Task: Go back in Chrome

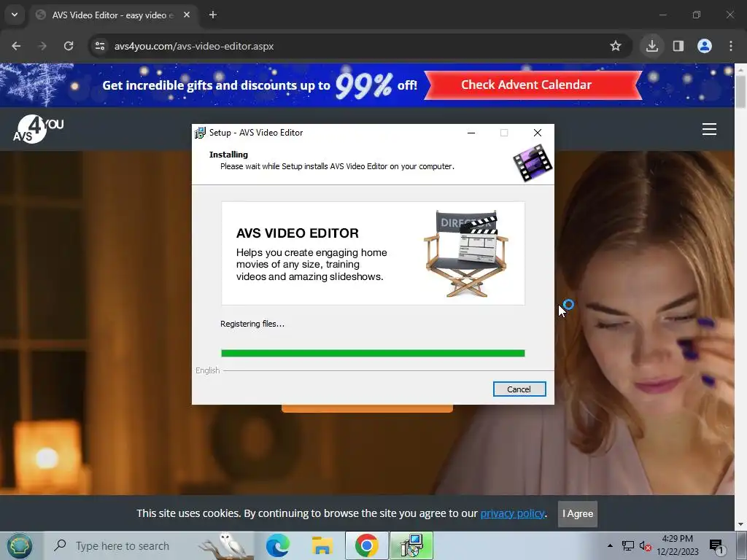Action: pos(16,46)
